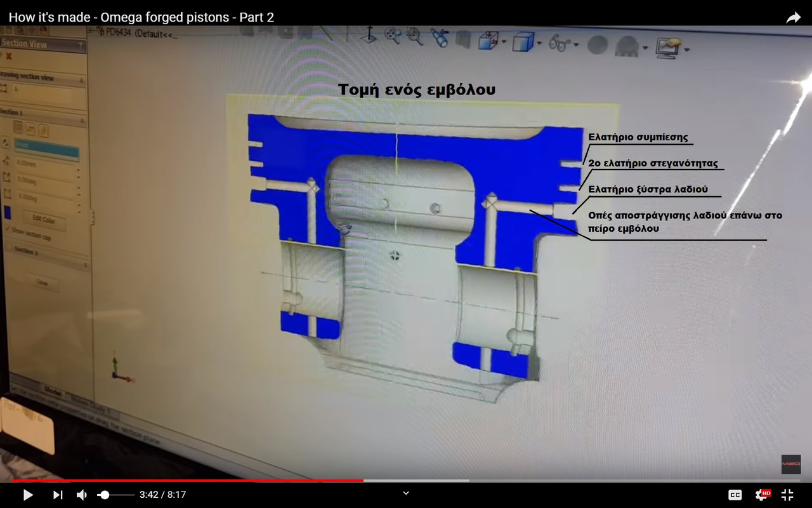Open the Apply Scene dropdown arrow

tap(645, 48)
